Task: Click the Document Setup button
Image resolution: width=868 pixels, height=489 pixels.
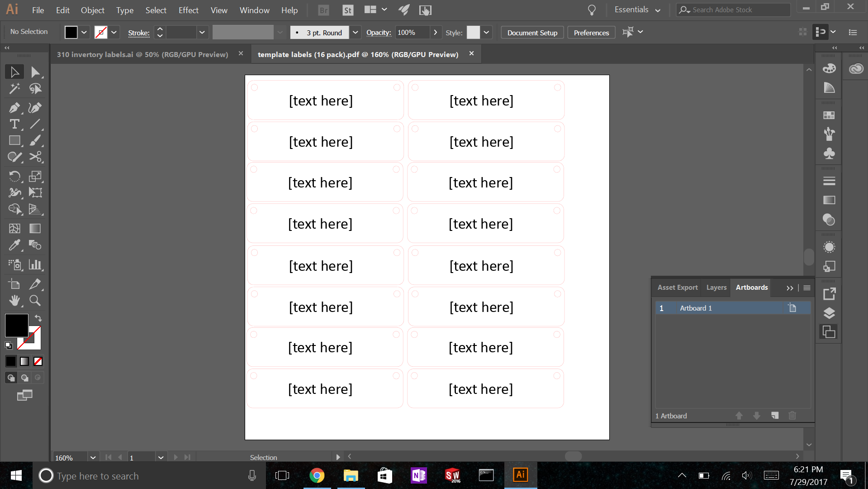Action: click(532, 33)
